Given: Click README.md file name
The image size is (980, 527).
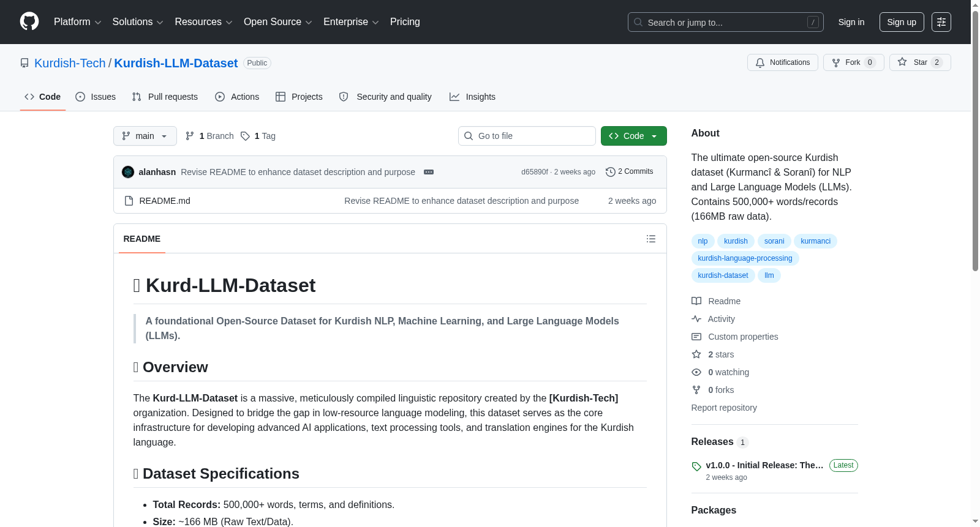Looking at the screenshot, I should [x=165, y=201].
